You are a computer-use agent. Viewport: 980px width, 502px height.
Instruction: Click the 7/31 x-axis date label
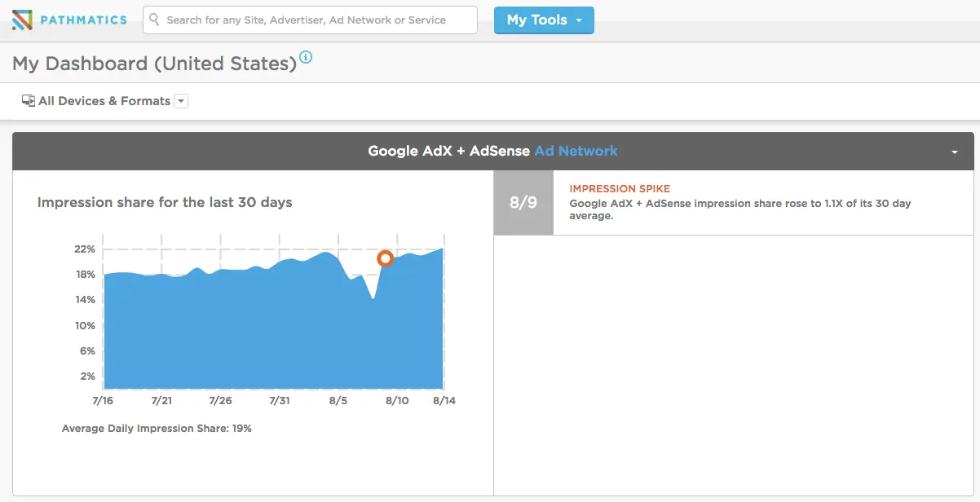click(280, 401)
